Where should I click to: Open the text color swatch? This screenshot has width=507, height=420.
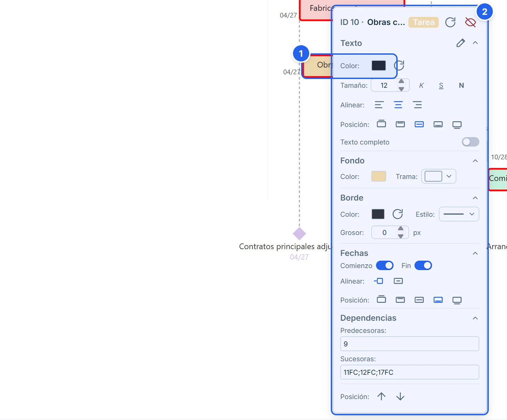pyautogui.click(x=379, y=65)
